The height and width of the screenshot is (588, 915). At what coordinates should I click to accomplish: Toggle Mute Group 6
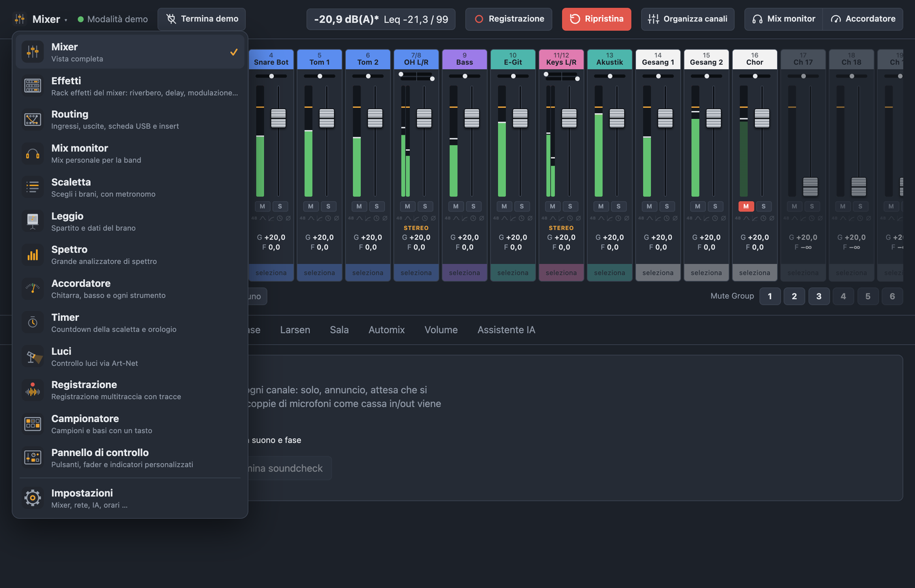[892, 296]
